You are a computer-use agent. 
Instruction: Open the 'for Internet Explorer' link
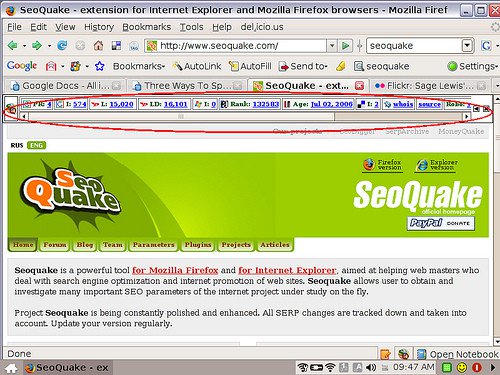pyautogui.click(x=287, y=270)
